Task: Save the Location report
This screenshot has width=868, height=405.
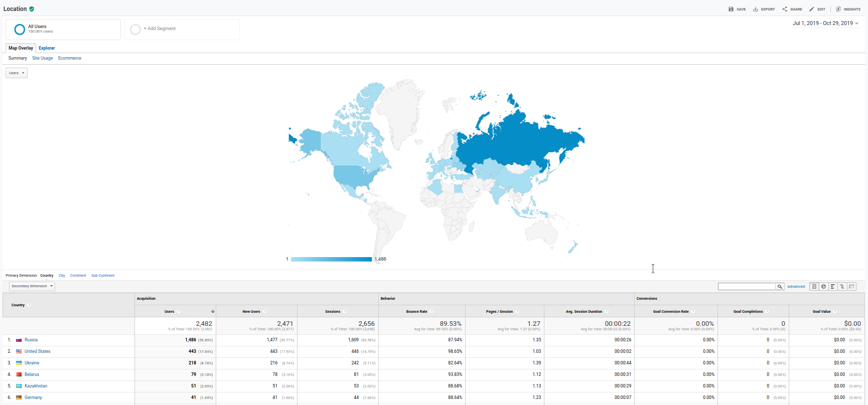Action: click(x=737, y=9)
